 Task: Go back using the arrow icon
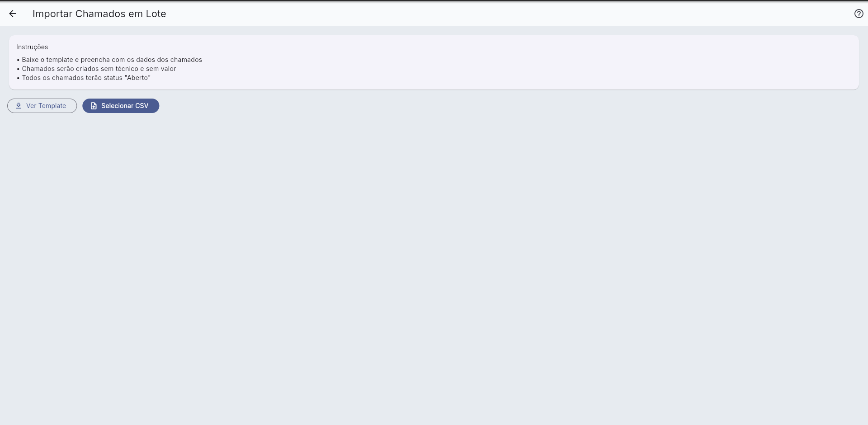coord(13,14)
